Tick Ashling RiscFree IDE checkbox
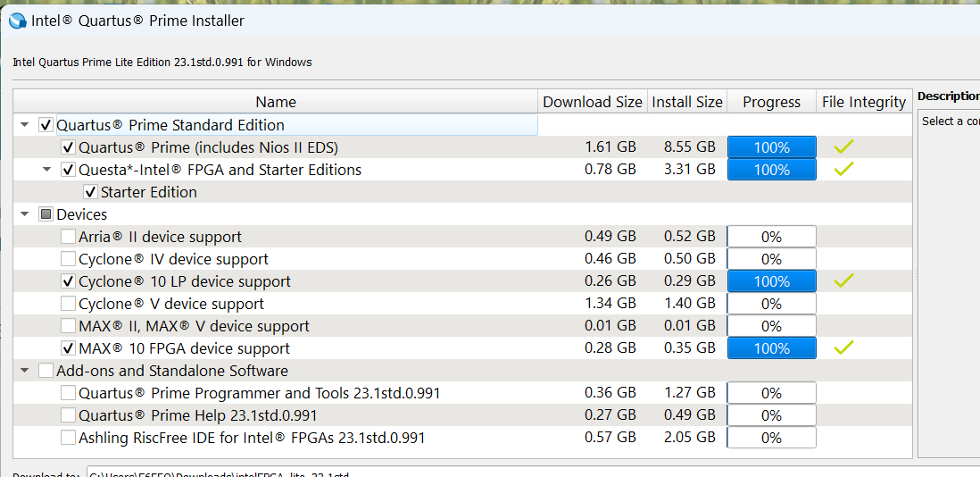The width and height of the screenshot is (980, 477). click(69, 438)
